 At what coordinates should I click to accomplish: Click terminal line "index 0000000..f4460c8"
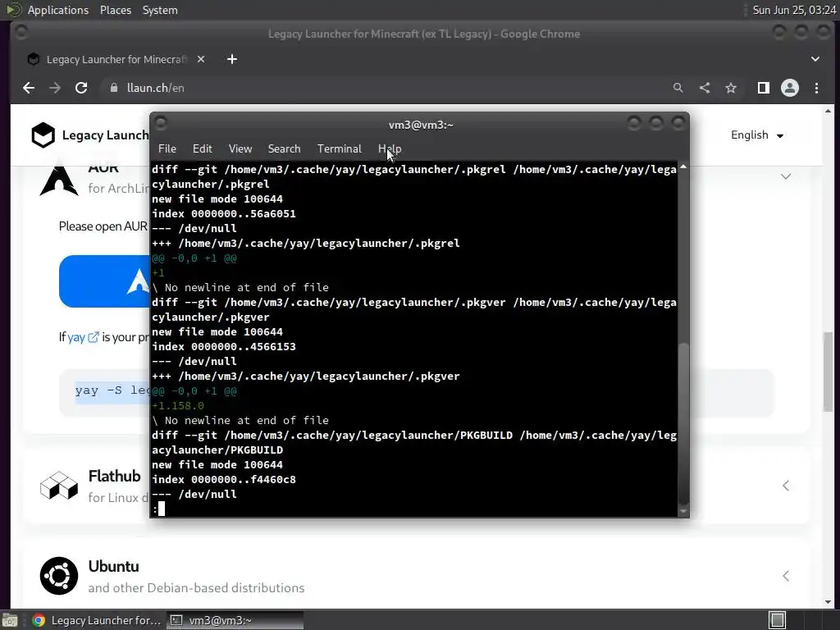tap(224, 479)
